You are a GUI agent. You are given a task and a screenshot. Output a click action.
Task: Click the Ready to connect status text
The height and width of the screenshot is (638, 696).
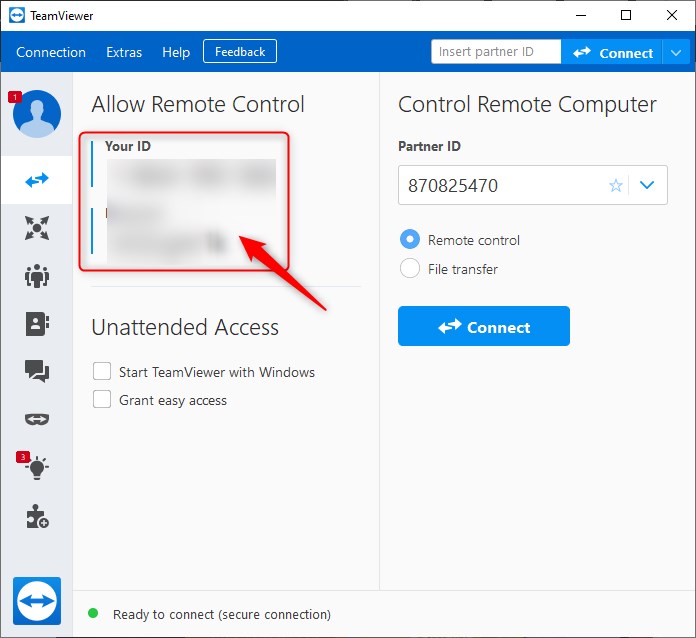tap(222, 614)
